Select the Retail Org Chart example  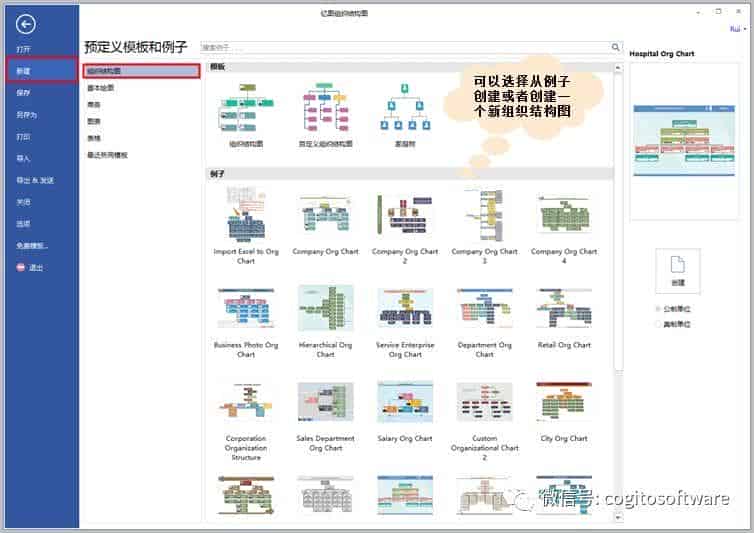pyautogui.click(x=564, y=318)
